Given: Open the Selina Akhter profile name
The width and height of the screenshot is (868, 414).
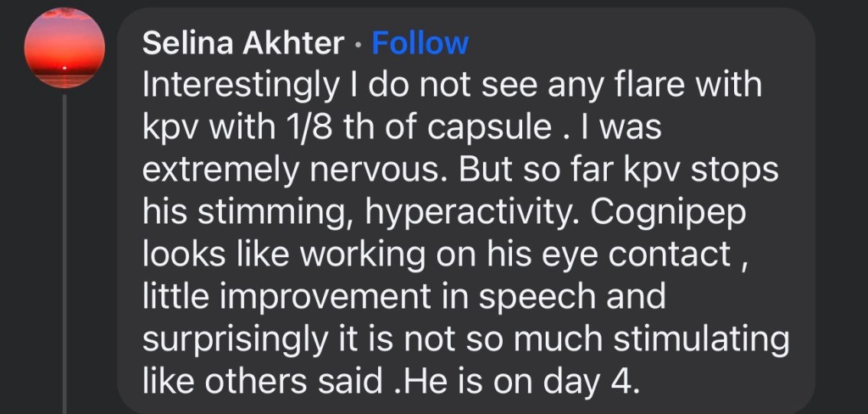Looking at the screenshot, I should click(x=247, y=43).
